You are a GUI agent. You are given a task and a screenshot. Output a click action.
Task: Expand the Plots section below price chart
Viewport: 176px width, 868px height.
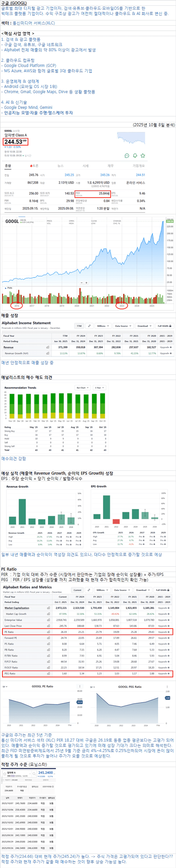tap(9, 288)
